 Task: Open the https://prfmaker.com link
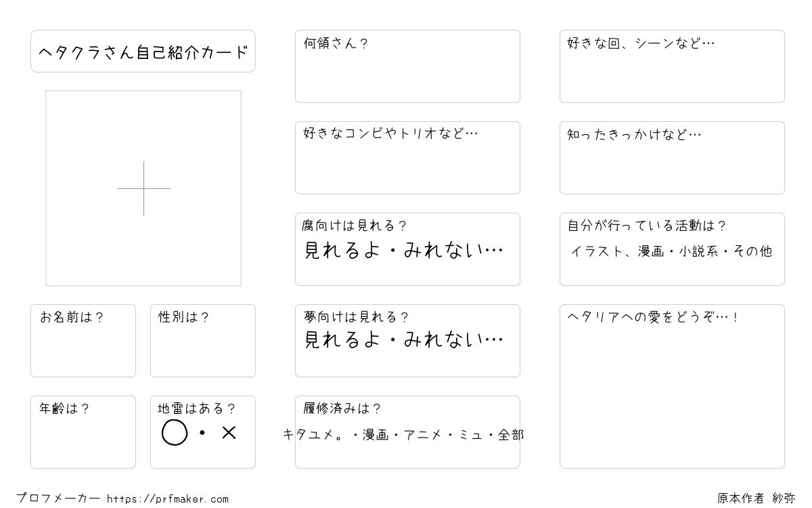pos(168,499)
